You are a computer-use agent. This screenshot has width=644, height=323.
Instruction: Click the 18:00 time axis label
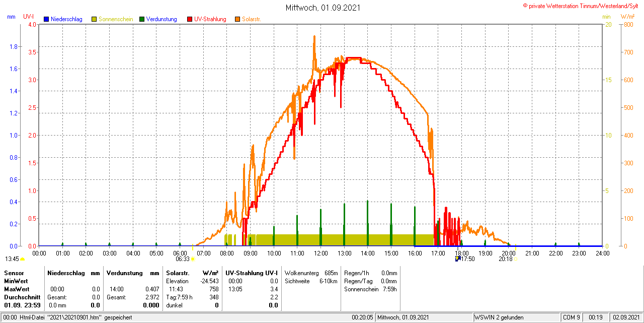point(462,253)
